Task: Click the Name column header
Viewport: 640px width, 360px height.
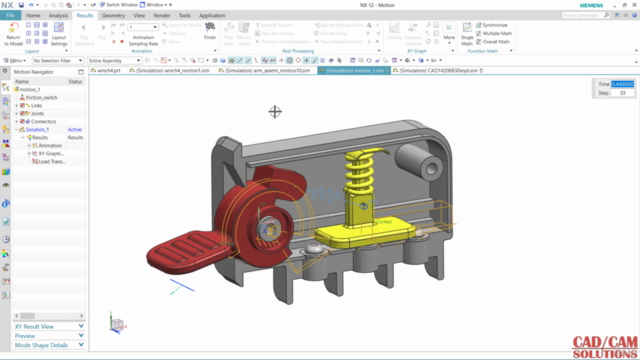Action: point(22,82)
